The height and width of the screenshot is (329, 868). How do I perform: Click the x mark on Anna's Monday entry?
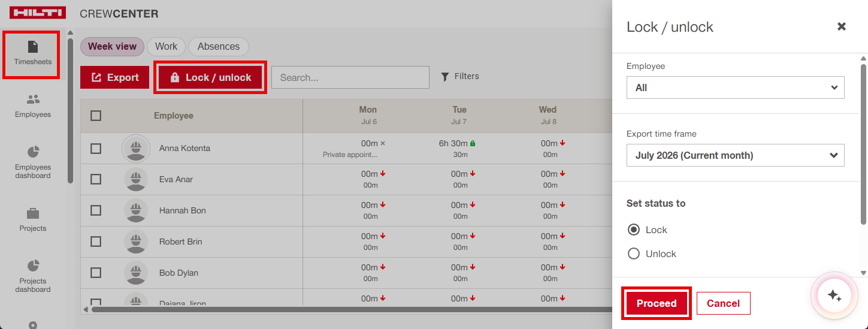click(383, 144)
